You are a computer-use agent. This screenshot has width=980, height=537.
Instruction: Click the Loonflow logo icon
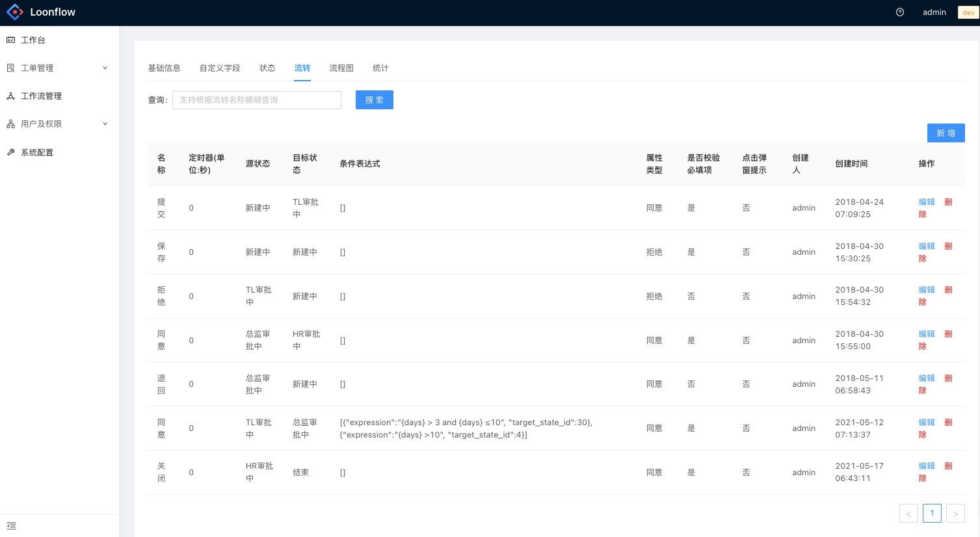click(x=15, y=12)
